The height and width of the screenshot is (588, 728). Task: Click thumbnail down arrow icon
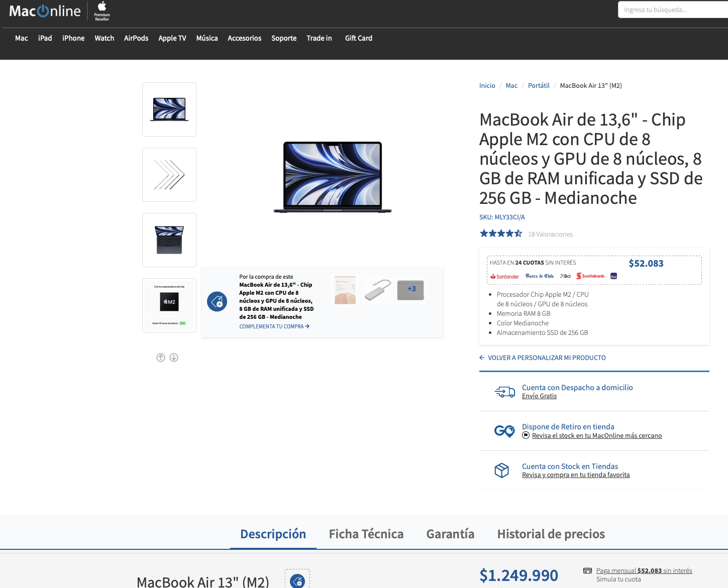(174, 358)
